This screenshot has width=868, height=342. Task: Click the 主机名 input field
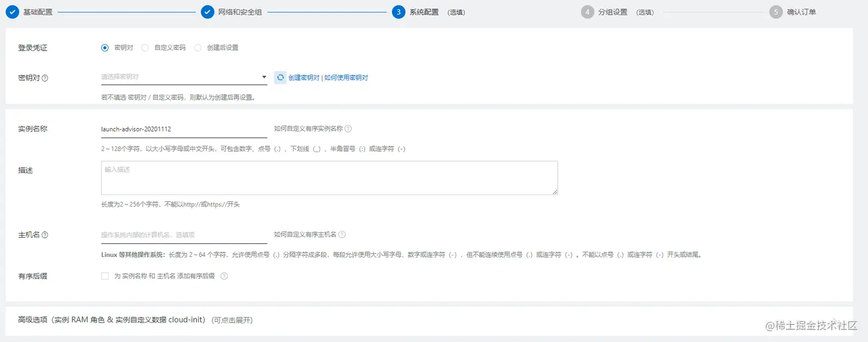pos(184,235)
